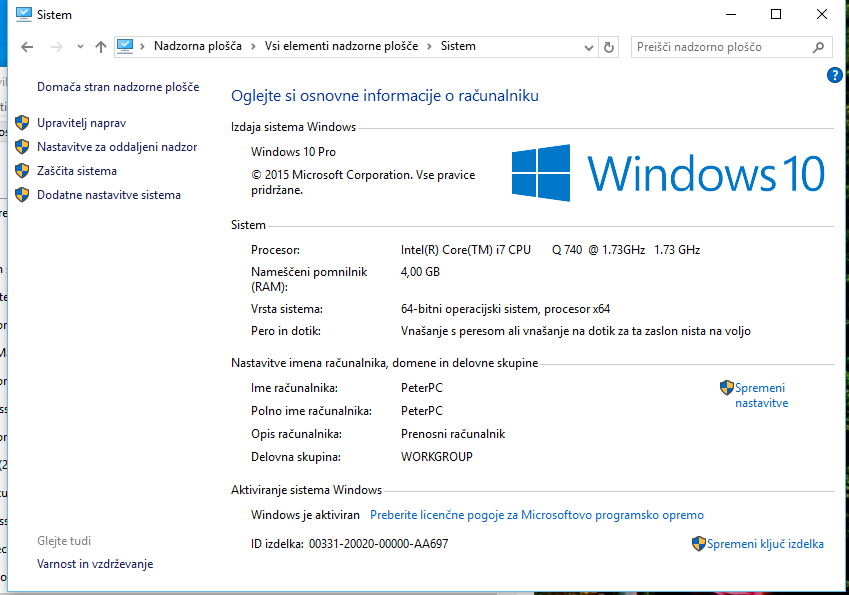
Task: Open help with blue question mark
Action: pyautogui.click(x=834, y=75)
